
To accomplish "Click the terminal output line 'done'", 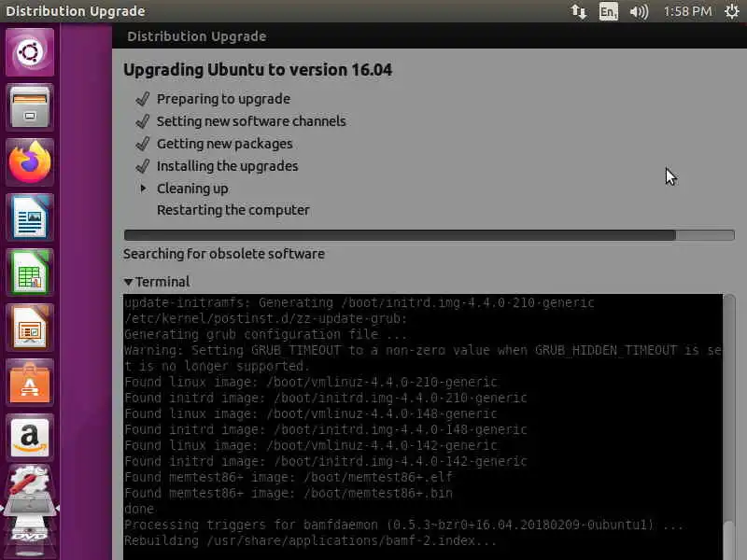I will point(139,509).
